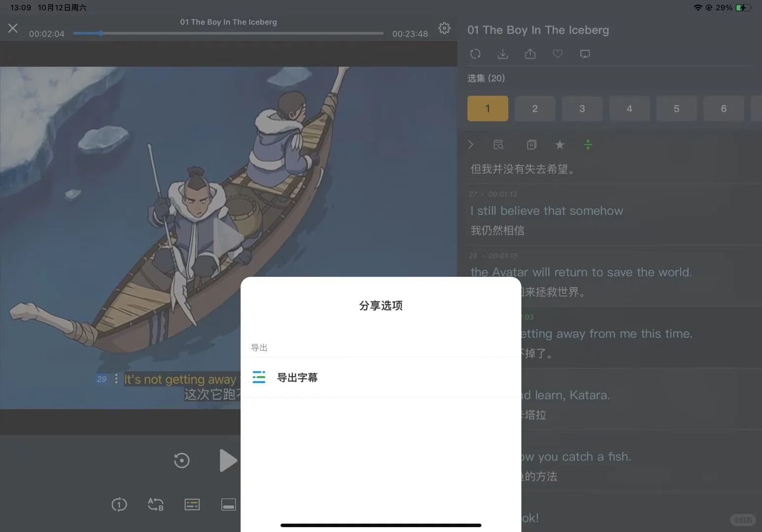Open the AirPlay screen mirroring icon

point(585,54)
